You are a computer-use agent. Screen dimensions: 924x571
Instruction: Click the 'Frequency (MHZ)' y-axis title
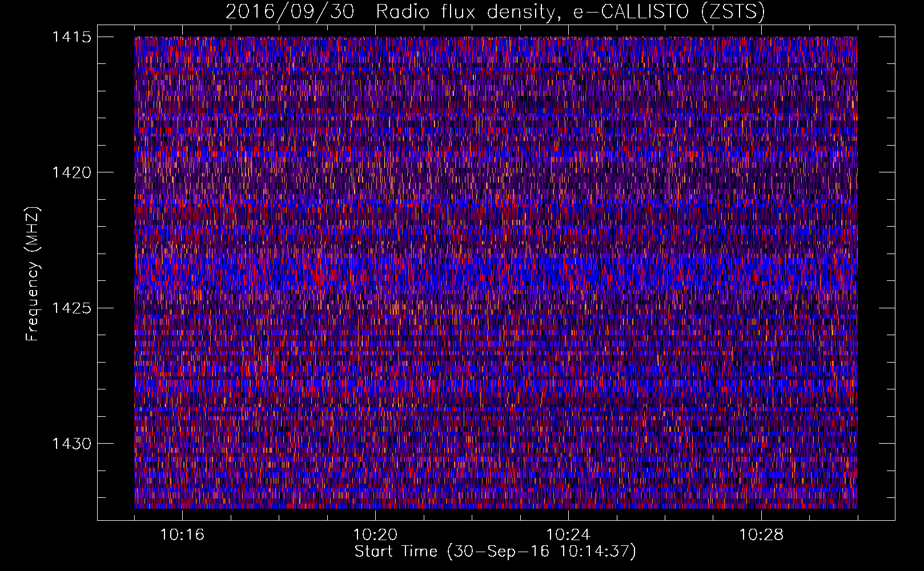coord(33,274)
